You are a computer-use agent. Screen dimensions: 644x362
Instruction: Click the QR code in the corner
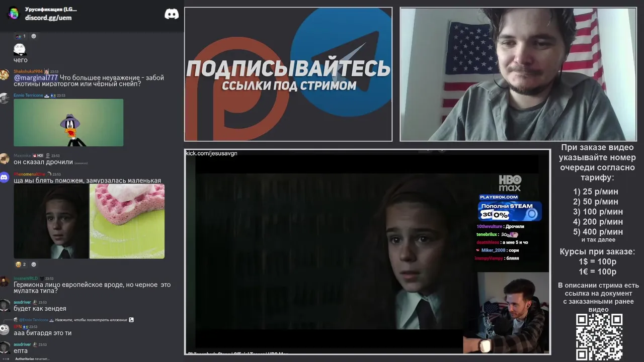[599, 337]
